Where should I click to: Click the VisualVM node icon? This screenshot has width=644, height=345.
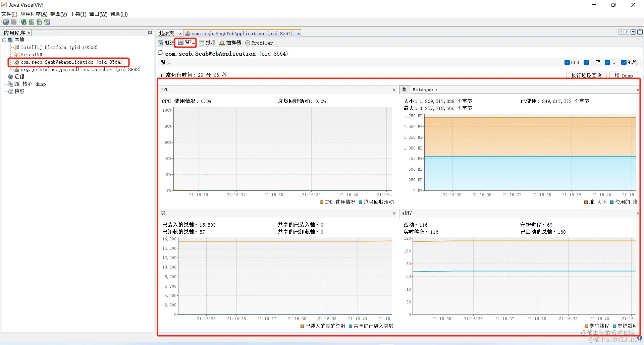(17, 55)
